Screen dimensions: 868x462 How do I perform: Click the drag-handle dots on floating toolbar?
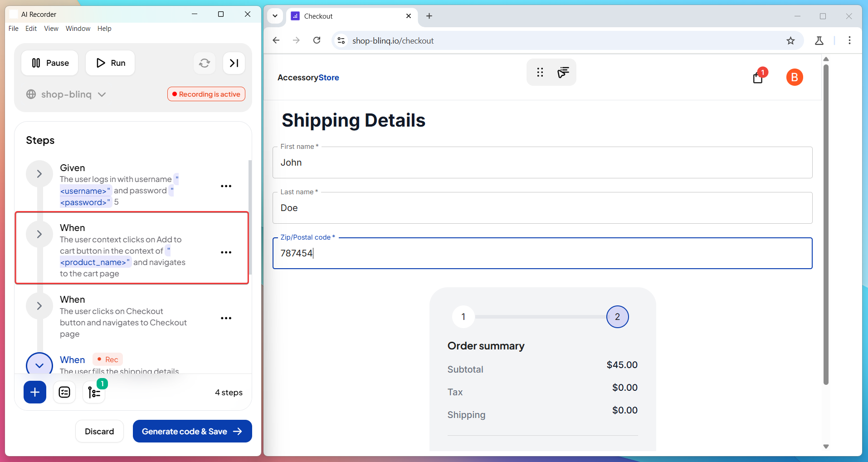[x=540, y=73]
